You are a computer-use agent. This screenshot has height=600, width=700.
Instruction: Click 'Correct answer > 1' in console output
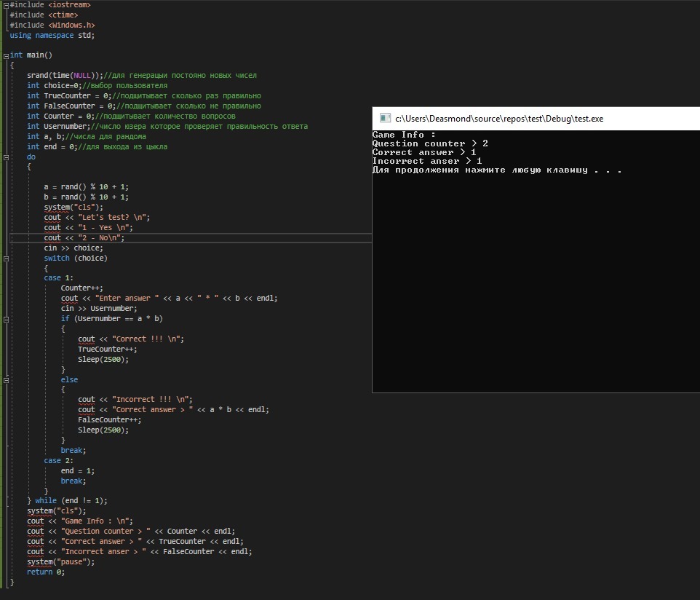pyautogui.click(x=424, y=152)
